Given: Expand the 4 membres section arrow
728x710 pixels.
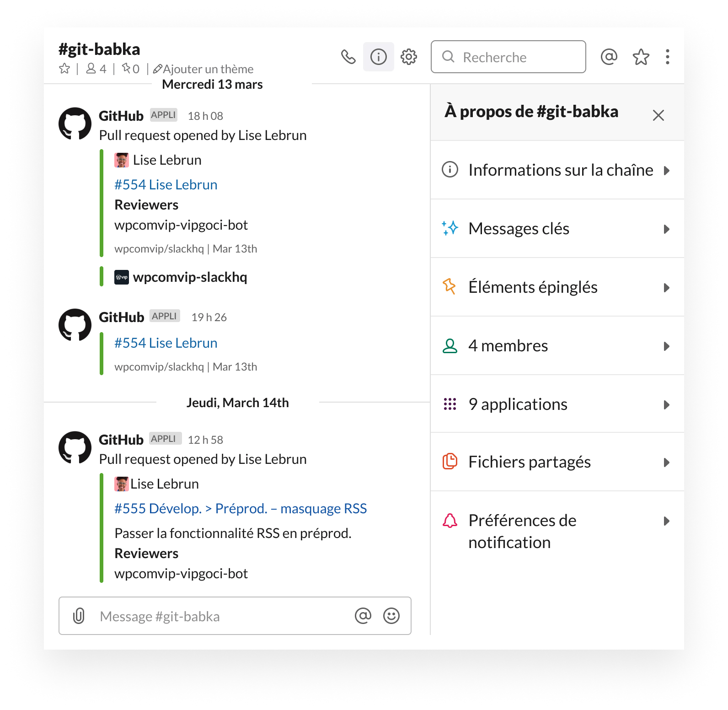Looking at the screenshot, I should click(667, 346).
